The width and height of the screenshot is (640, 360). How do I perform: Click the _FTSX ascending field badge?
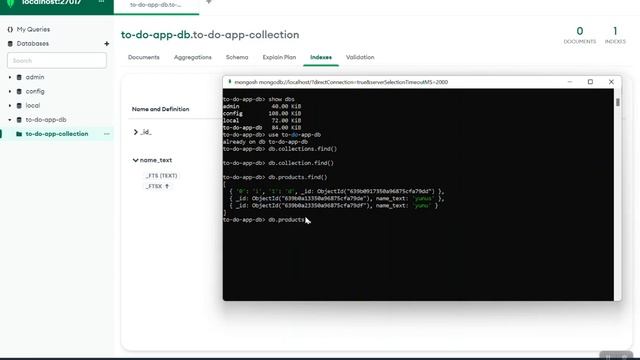click(158, 187)
